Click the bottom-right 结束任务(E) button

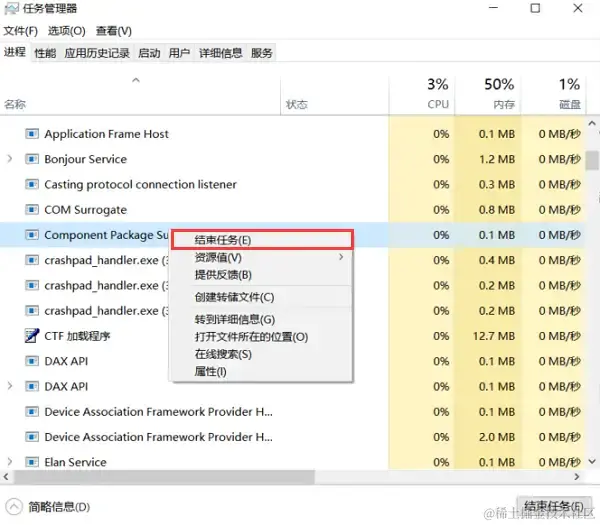coord(554,506)
